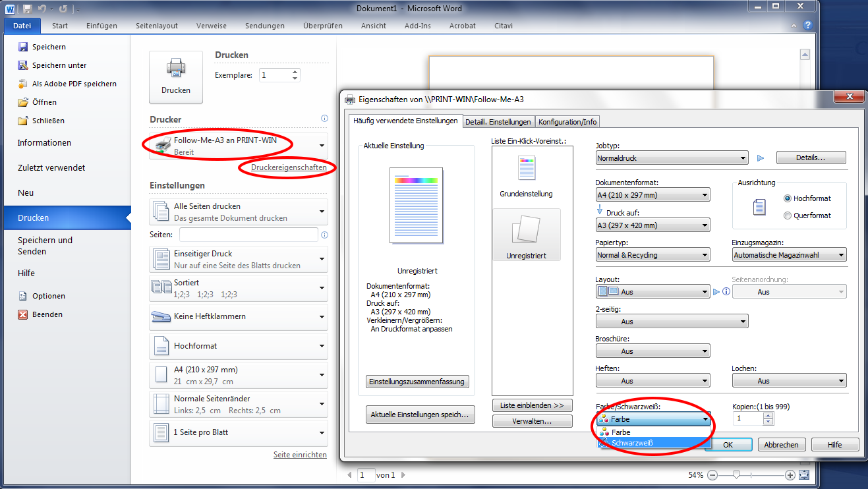Screen dimensions: 868x489
Task: Open the Lochen dropdown
Action: coord(789,381)
